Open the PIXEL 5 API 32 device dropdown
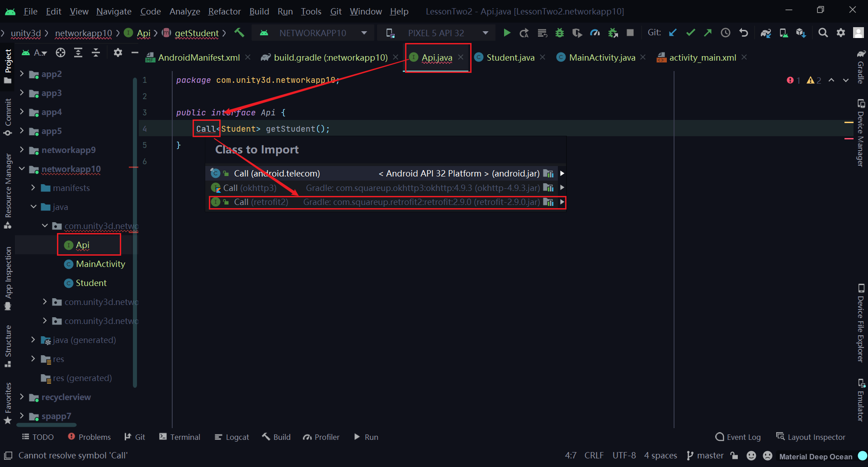The height and width of the screenshot is (467, 868). 436,33
